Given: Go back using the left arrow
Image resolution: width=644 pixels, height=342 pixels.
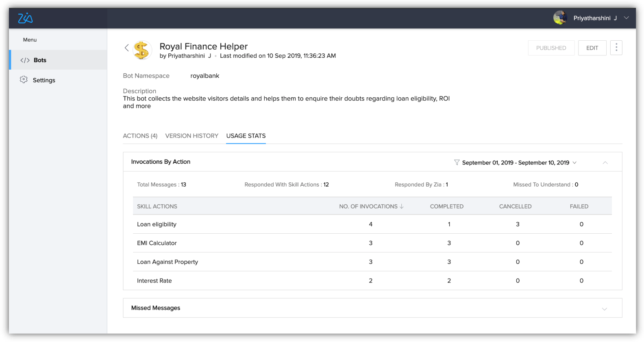Looking at the screenshot, I should [127, 48].
